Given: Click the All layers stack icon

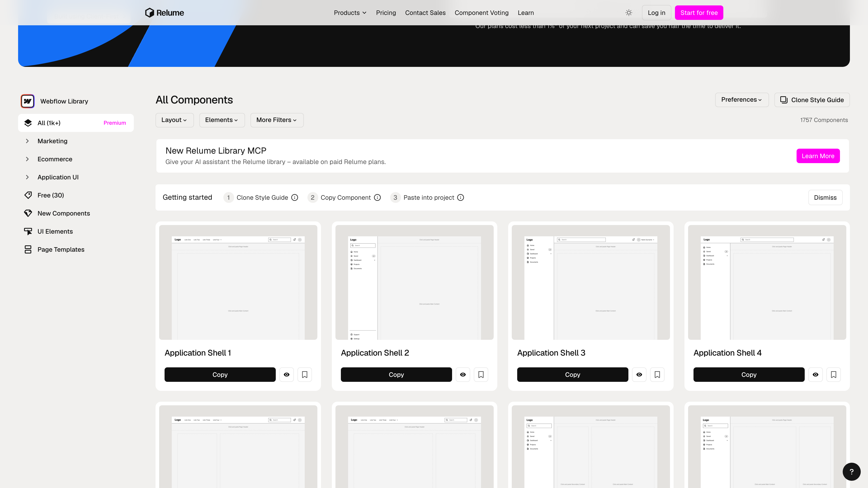Looking at the screenshot, I should click(x=28, y=123).
